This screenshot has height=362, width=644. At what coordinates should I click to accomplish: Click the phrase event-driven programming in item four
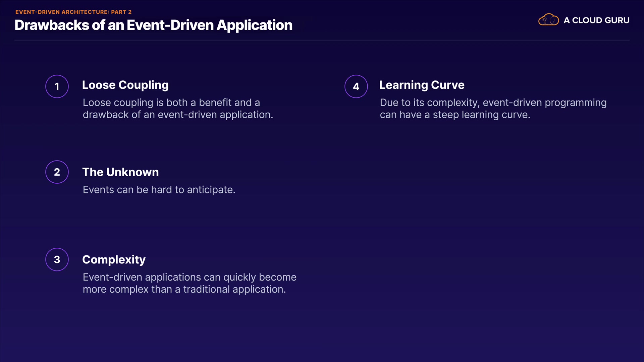pos(544,103)
